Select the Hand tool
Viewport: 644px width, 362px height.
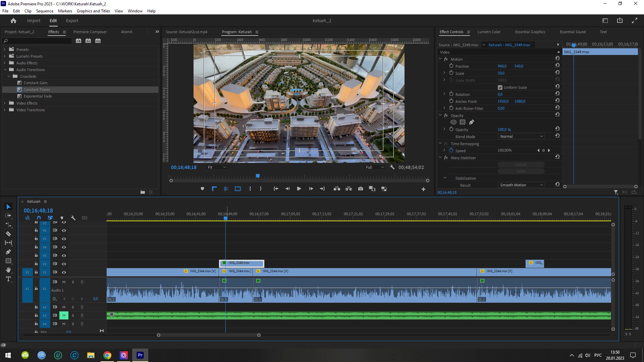8,270
